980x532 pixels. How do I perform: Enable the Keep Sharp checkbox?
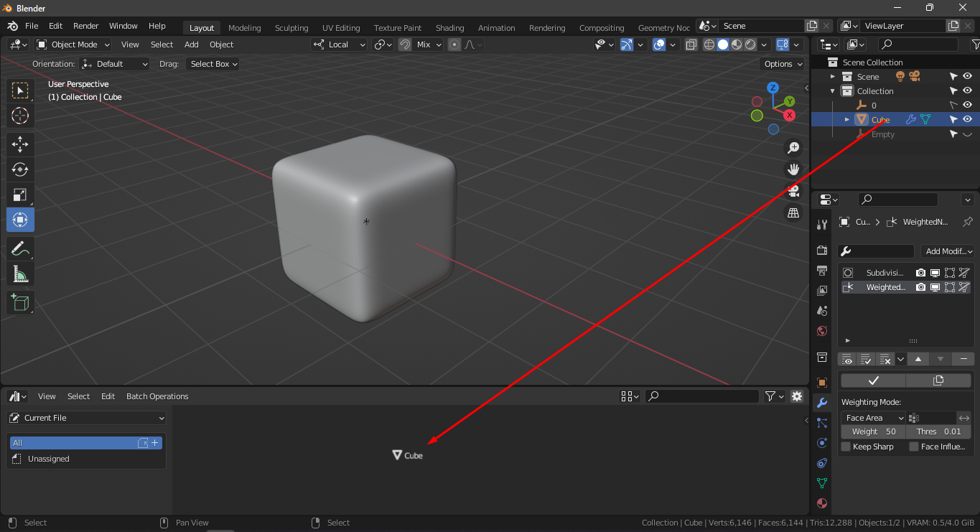[x=846, y=447]
